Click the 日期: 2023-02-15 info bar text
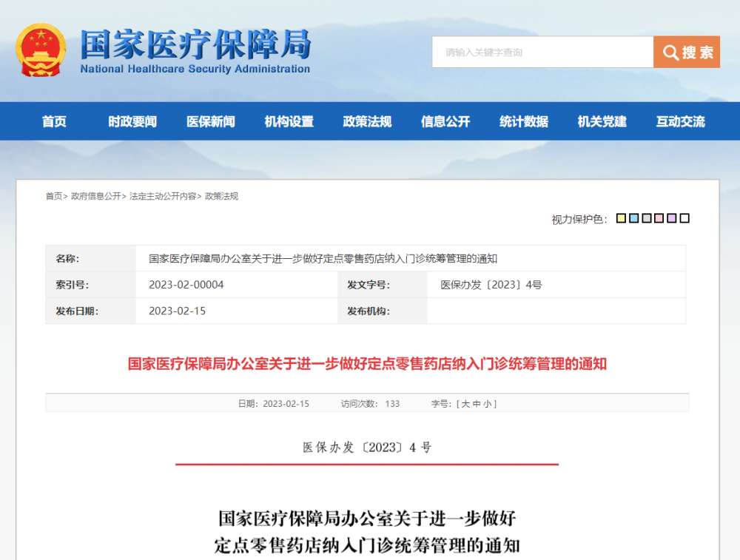 [x=273, y=404]
